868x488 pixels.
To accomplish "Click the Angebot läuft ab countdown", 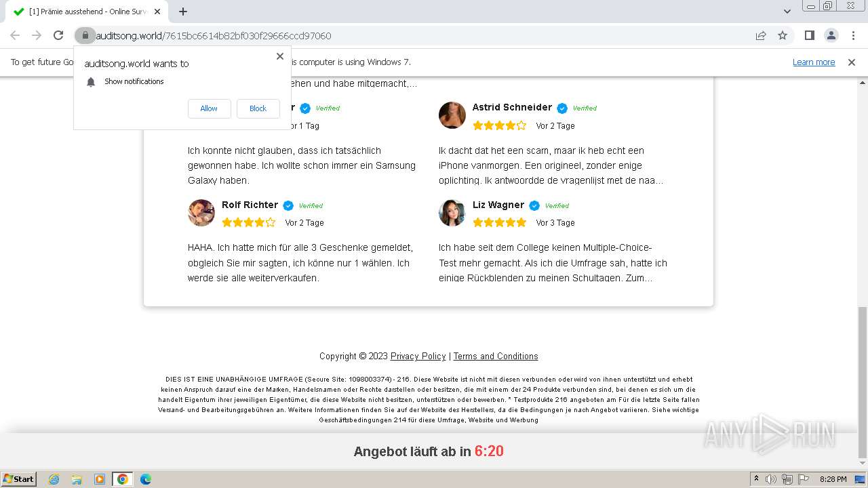I will [x=429, y=451].
